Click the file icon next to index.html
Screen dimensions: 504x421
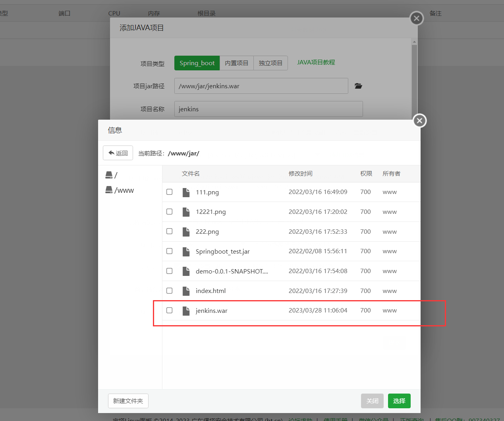click(186, 290)
